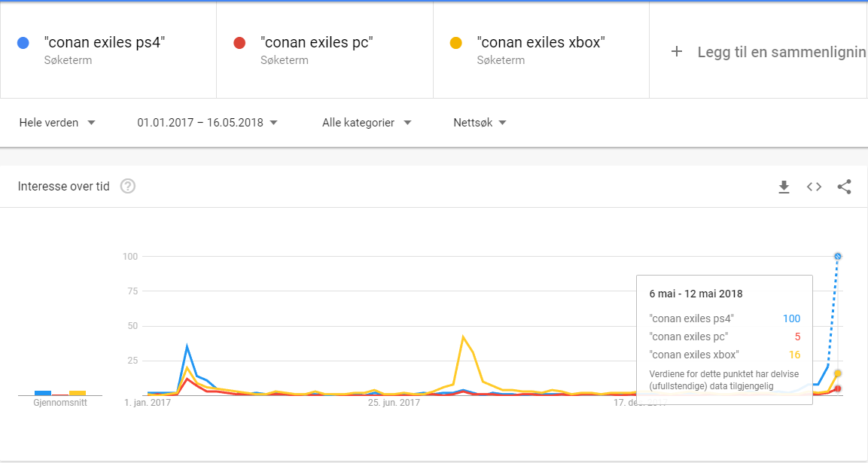Click the yellow xbox data point at 16

click(838, 373)
